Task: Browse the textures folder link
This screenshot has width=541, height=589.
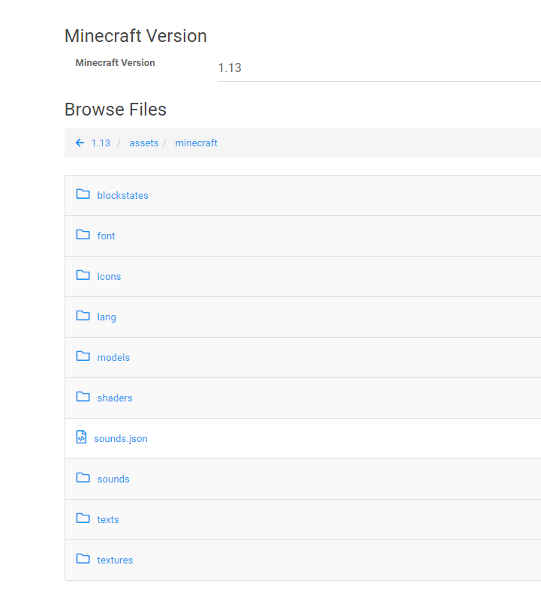Action: coord(115,560)
